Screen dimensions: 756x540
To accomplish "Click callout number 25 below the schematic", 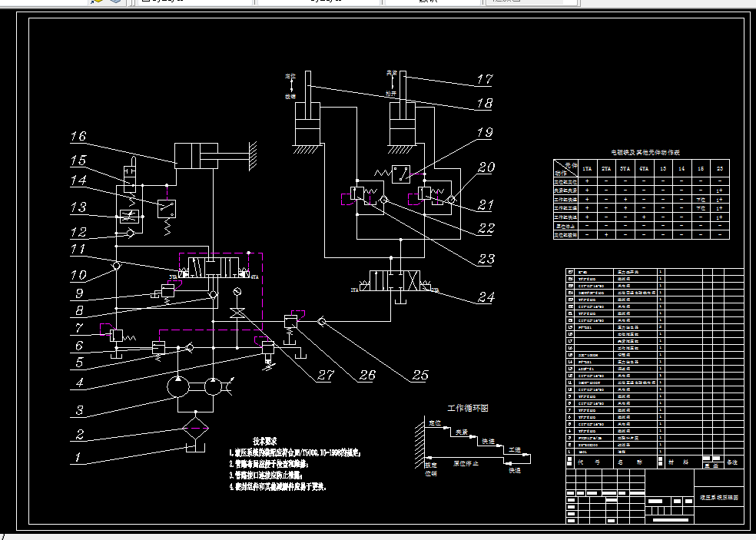I will pos(419,375).
